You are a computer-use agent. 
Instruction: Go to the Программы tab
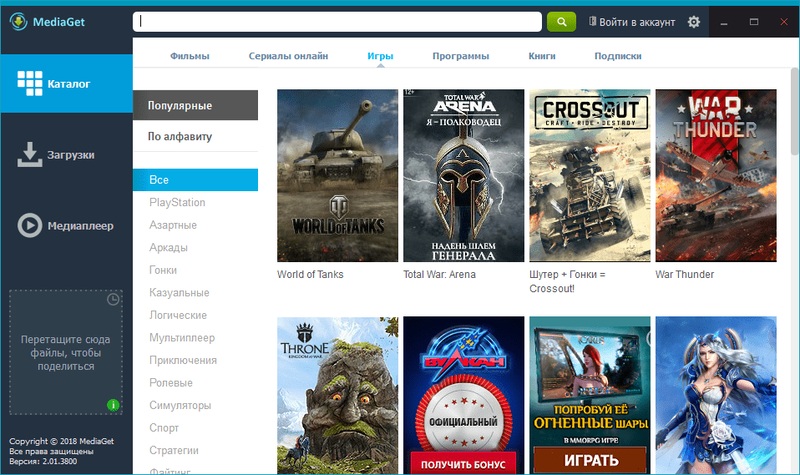pos(460,57)
